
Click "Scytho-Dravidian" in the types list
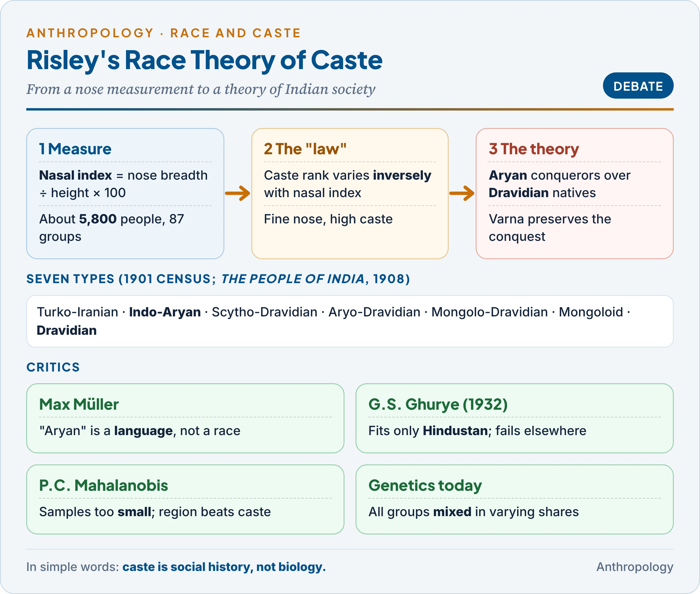[x=265, y=312]
